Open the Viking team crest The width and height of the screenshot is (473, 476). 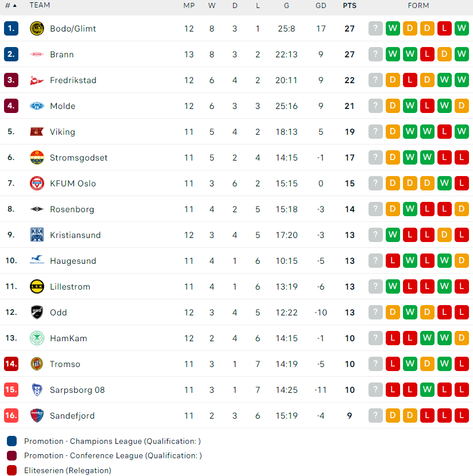point(37,132)
